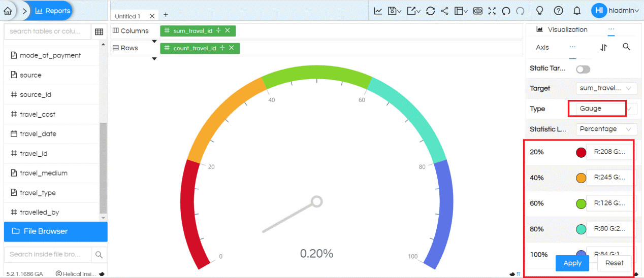Click the preview eye icon in toolbar
Screen dimensions: 644x278
pyautogui.click(x=477, y=11)
